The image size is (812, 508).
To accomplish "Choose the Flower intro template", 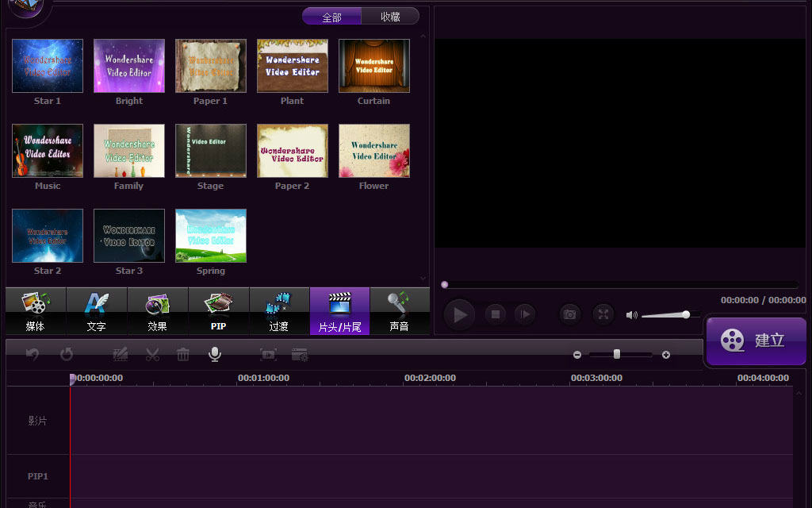I will point(374,151).
